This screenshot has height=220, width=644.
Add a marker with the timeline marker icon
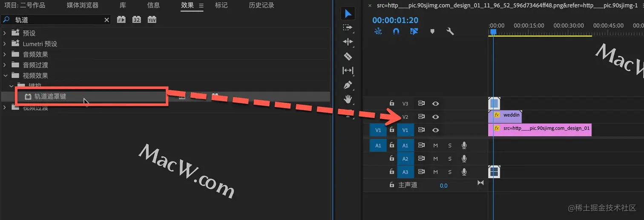pyautogui.click(x=432, y=32)
